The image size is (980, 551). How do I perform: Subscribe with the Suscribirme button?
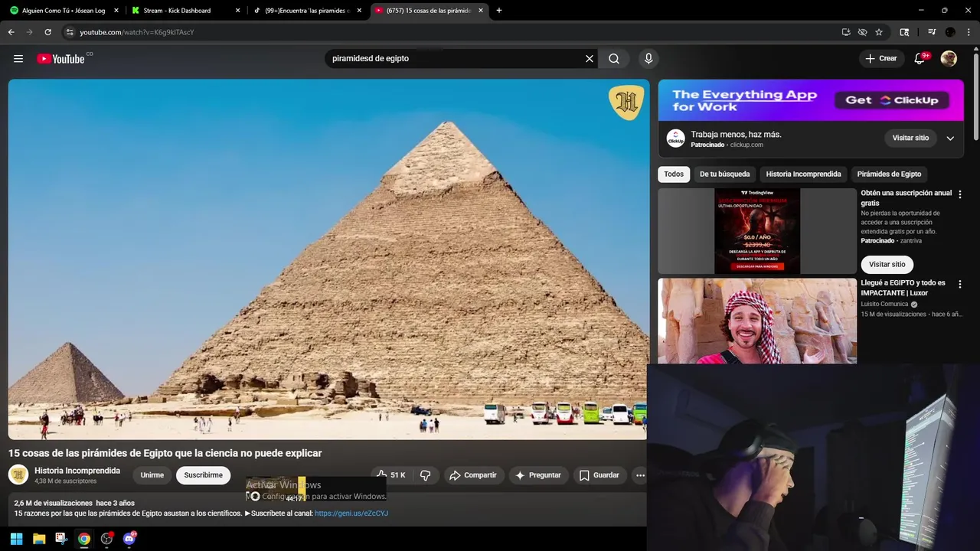tap(203, 475)
